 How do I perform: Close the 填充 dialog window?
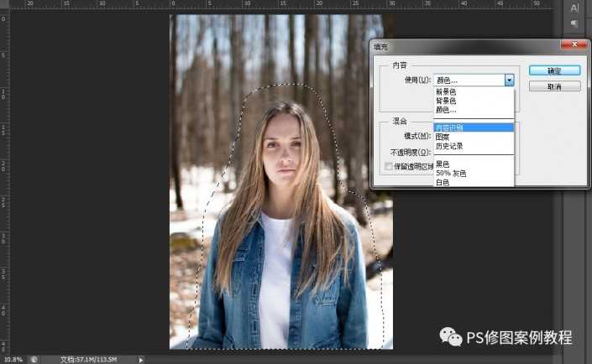point(574,44)
